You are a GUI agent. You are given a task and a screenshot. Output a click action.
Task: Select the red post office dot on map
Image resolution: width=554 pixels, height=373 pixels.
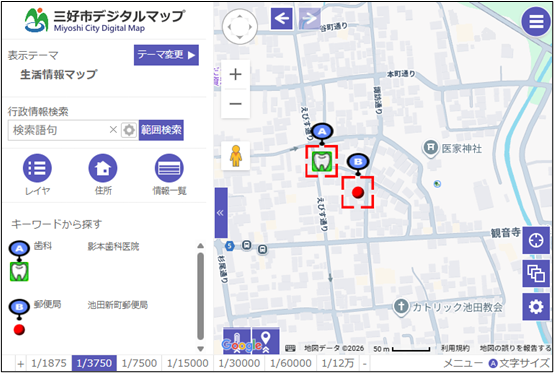point(358,193)
